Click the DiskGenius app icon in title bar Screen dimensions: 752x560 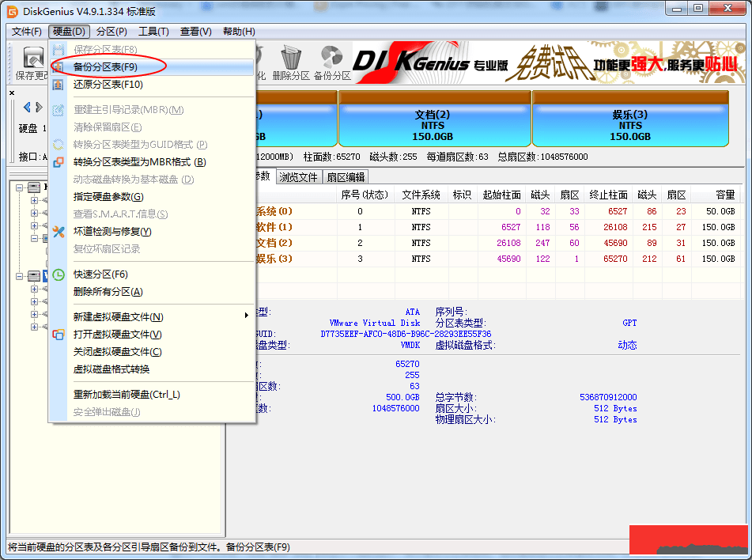click(12, 11)
